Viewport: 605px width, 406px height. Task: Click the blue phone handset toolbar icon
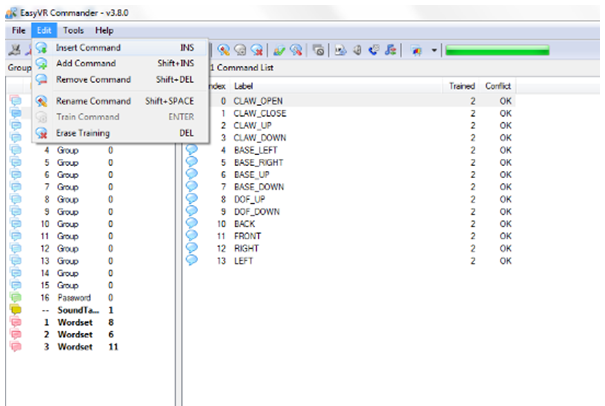coord(373,50)
